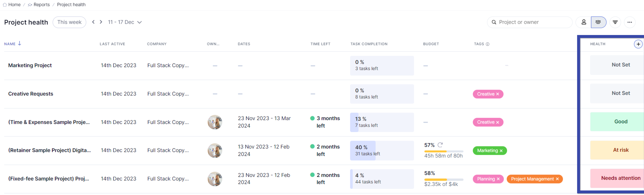
Task: Toggle the all-people group view icon
Action: 598,22
